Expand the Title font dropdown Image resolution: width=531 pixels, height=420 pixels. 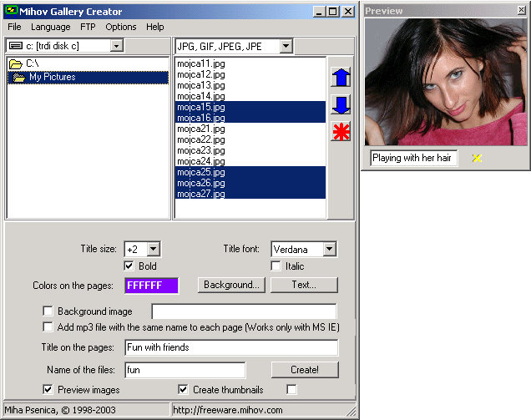pos(329,249)
